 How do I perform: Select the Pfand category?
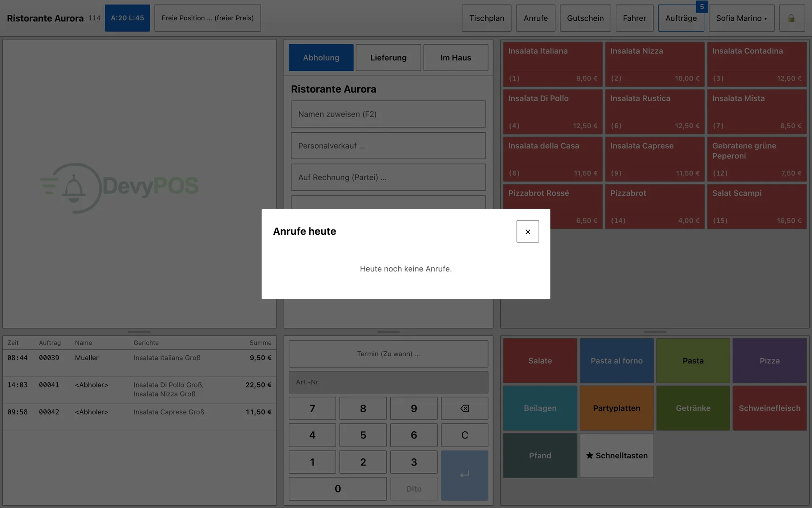pyautogui.click(x=540, y=455)
